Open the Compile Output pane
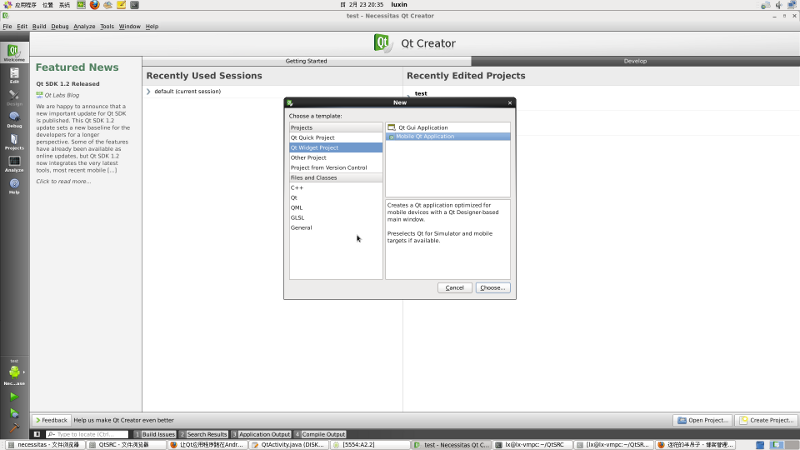 (320, 434)
